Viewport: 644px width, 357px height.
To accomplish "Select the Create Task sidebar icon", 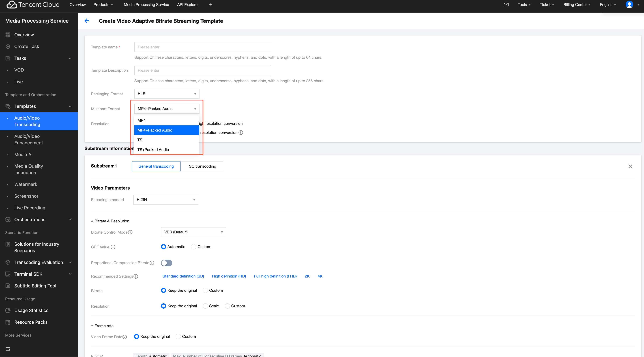I will 8,46.
